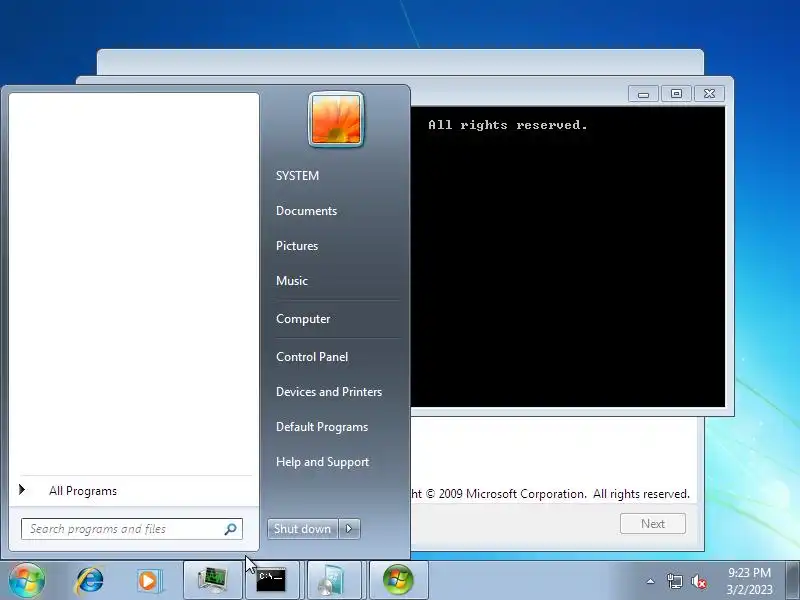Expand the shut down options arrow
Image resolution: width=800 pixels, height=600 pixels.
point(349,529)
